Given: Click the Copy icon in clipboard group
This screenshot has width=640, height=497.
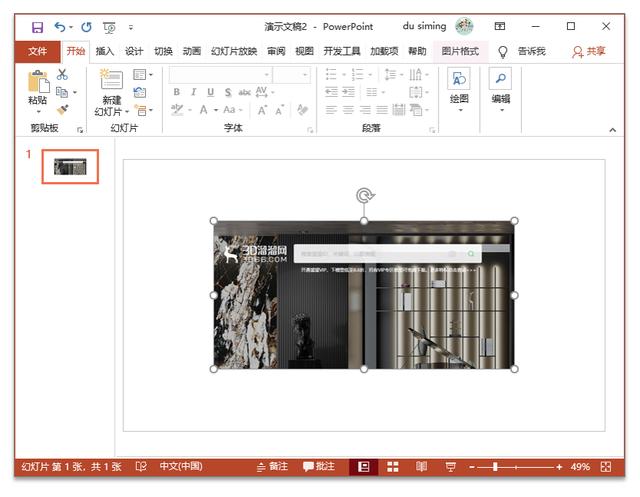Looking at the screenshot, I should [62, 92].
